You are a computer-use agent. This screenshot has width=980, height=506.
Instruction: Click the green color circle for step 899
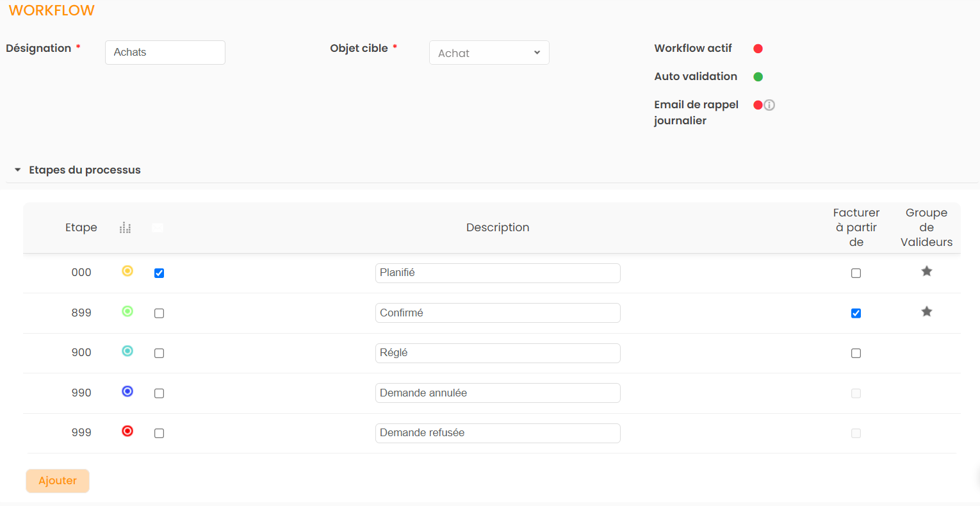pos(127,311)
